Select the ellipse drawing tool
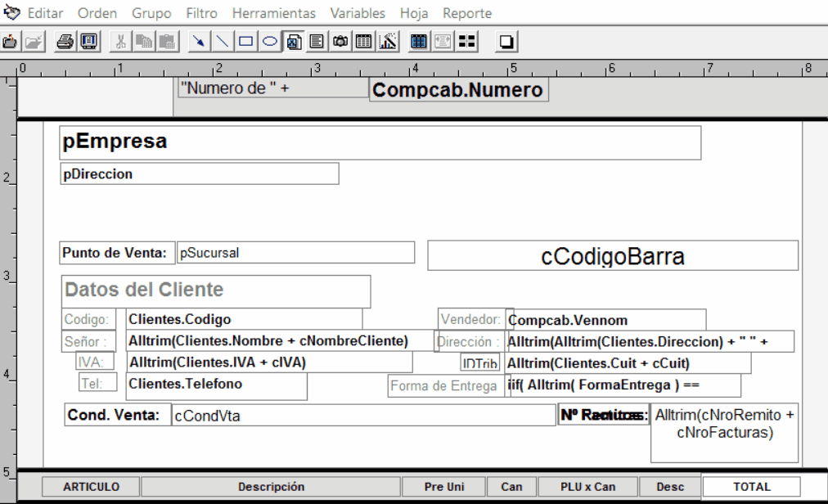This screenshot has width=828, height=504. (x=269, y=41)
